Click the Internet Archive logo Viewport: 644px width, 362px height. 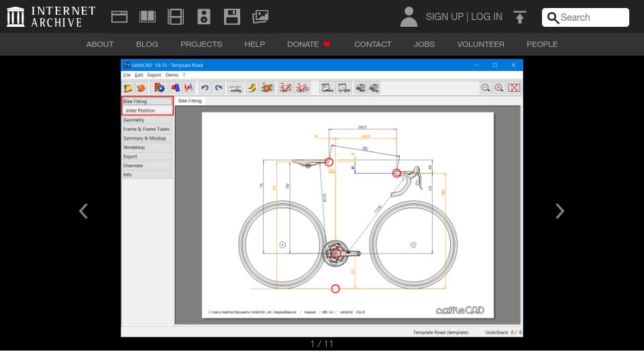[52, 17]
